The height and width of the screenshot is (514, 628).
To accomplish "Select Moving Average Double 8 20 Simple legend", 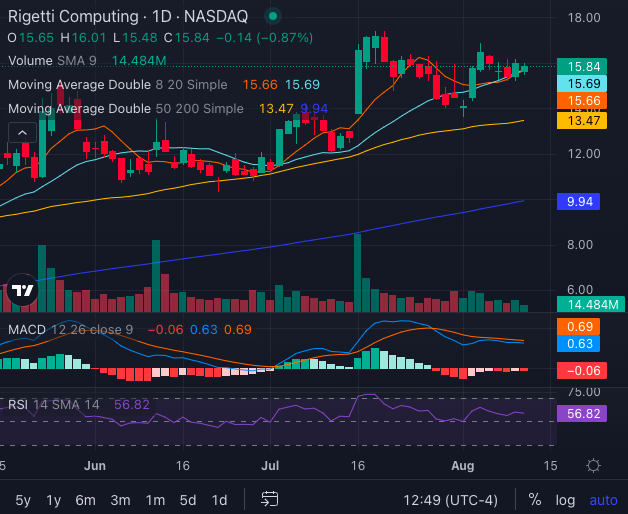I will click(x=117, y=85).
